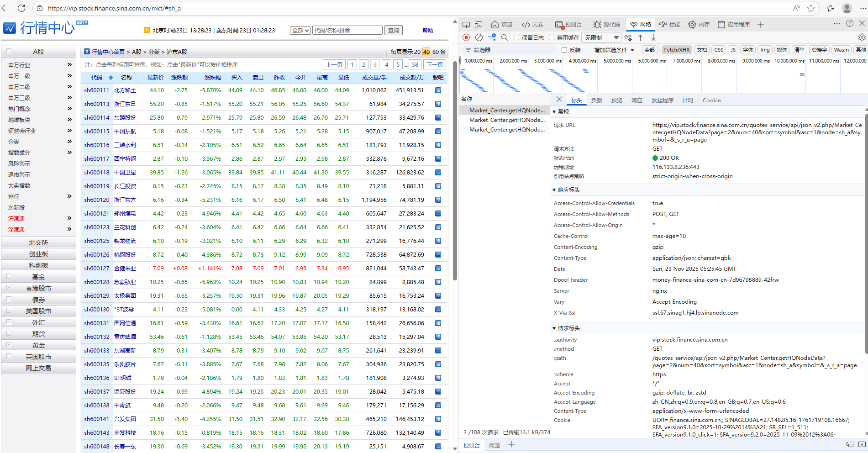Open the 行情中心首页 breadcrumb link
Image resolution: width=868 pixels, height=453 pixels.
pos(108,52)
